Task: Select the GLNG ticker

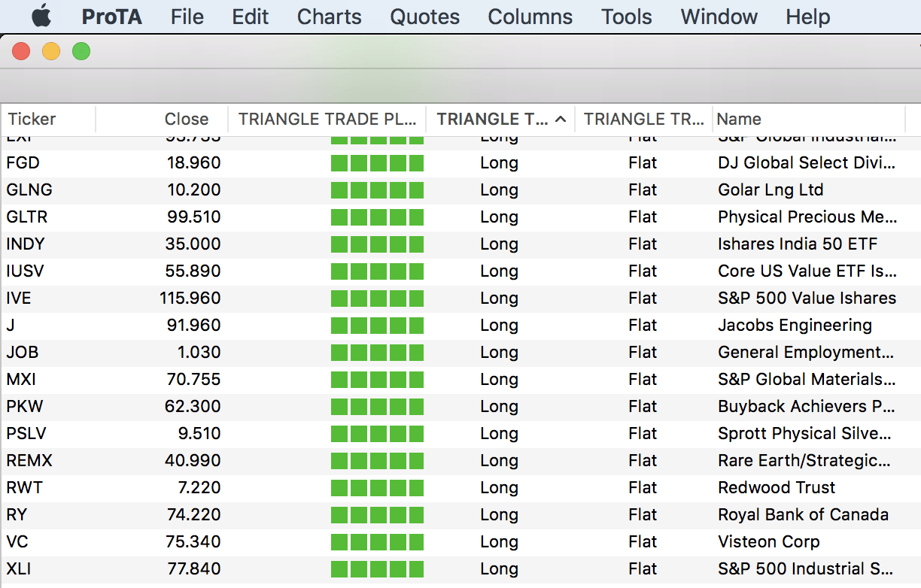Action: tap(29, 189)
